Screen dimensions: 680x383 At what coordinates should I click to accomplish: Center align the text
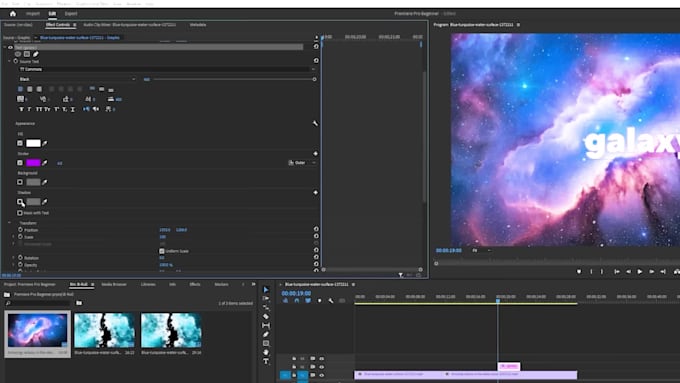[29, 89]
